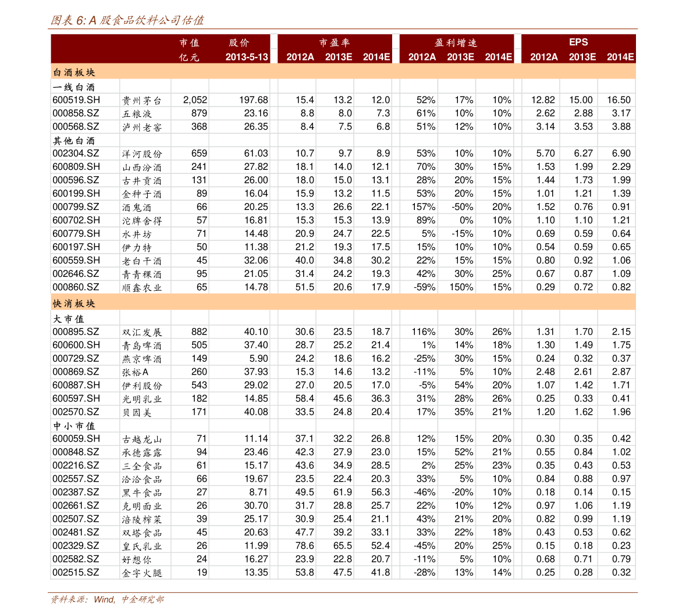Image resolution: width=693 pixels, height=616 pixels.
Task: Click company name 好想你
Action: click(x=137, y=560)
